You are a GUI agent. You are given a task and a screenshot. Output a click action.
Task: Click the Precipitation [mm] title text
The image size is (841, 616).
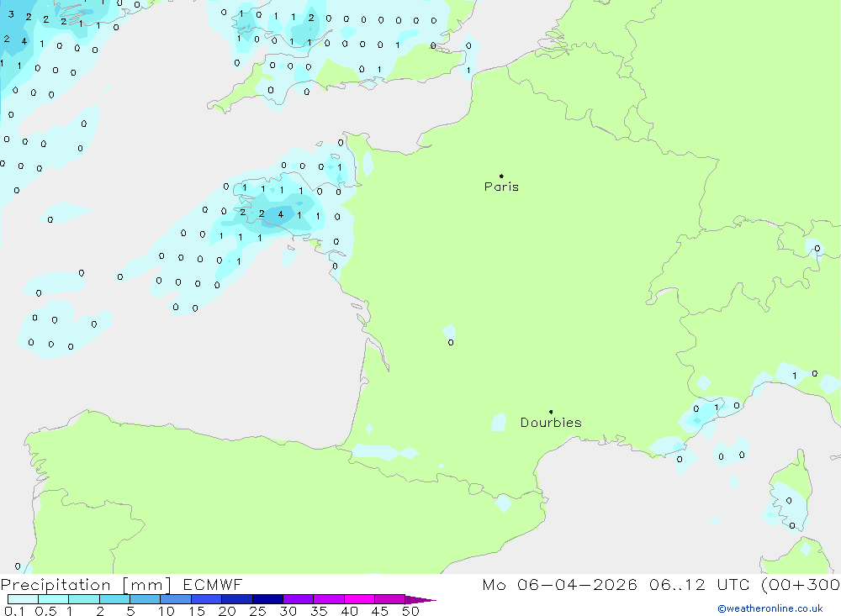click(86, 585)
